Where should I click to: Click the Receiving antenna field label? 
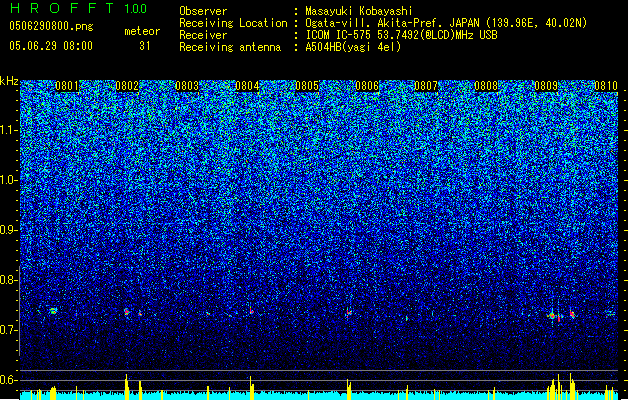[x=230, y=47]
